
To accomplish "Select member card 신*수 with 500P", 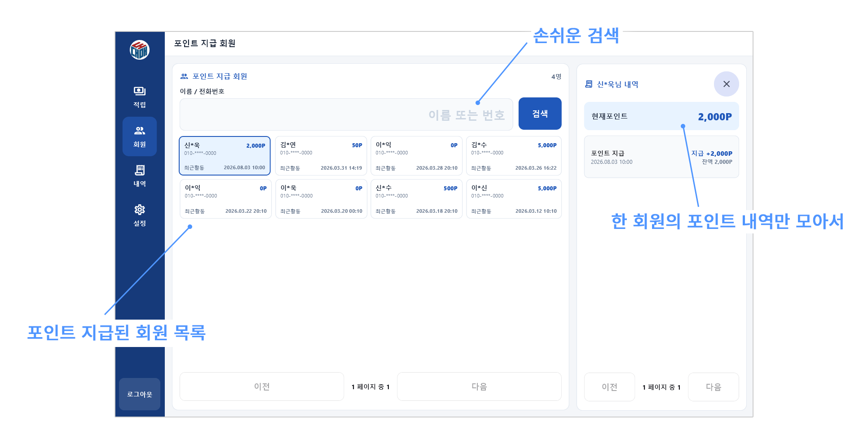I will pyautogui.click(x=416, y=199).
